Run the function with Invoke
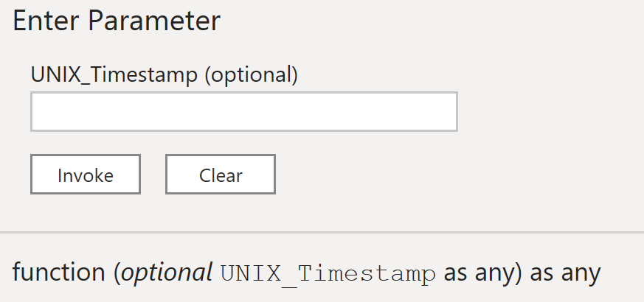This screenshot has height=302, width=644. tap(86, 175)
